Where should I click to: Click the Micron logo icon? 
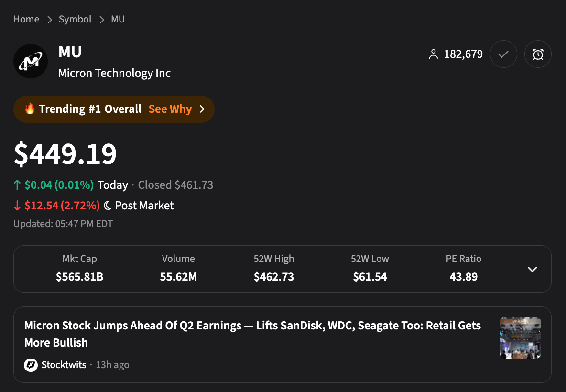[31, 61]
